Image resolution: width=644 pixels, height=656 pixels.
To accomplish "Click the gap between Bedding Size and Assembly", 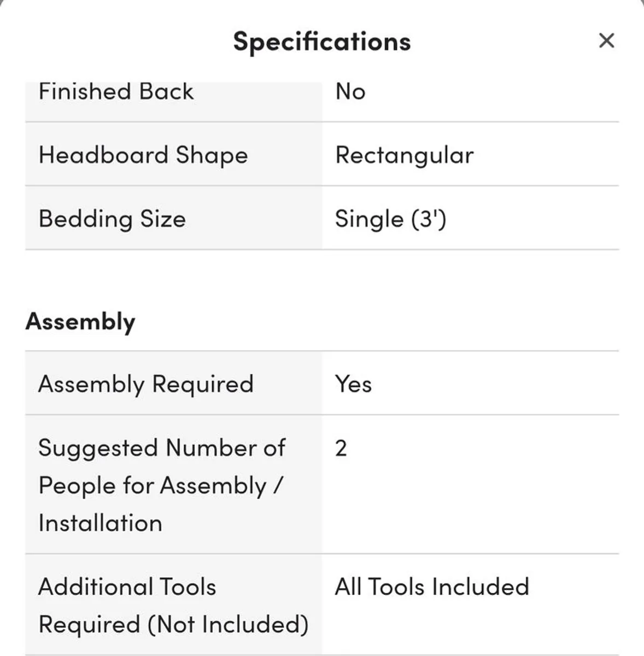I will click(x=322, y=279).
